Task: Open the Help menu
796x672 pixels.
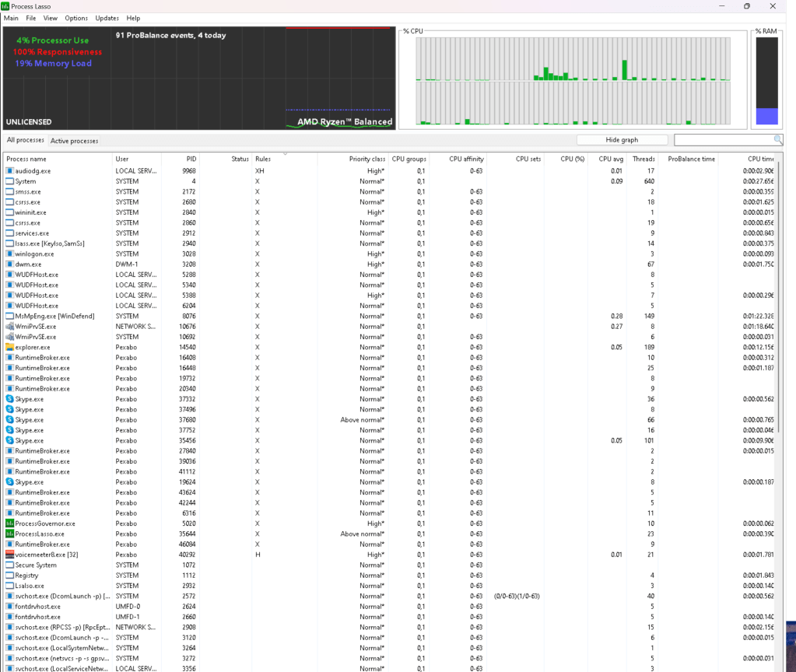Action: pyautogui.click(x=133, y=18)
